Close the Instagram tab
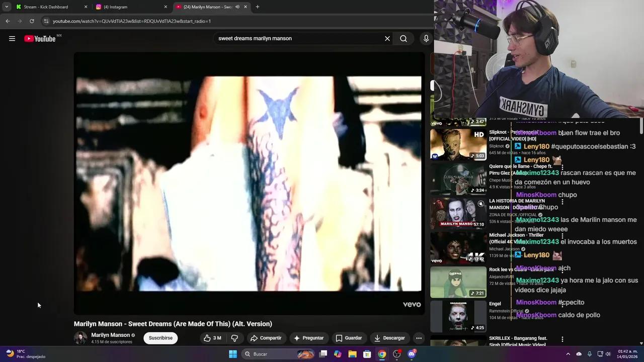644x362 pixels. click(166, 7)
